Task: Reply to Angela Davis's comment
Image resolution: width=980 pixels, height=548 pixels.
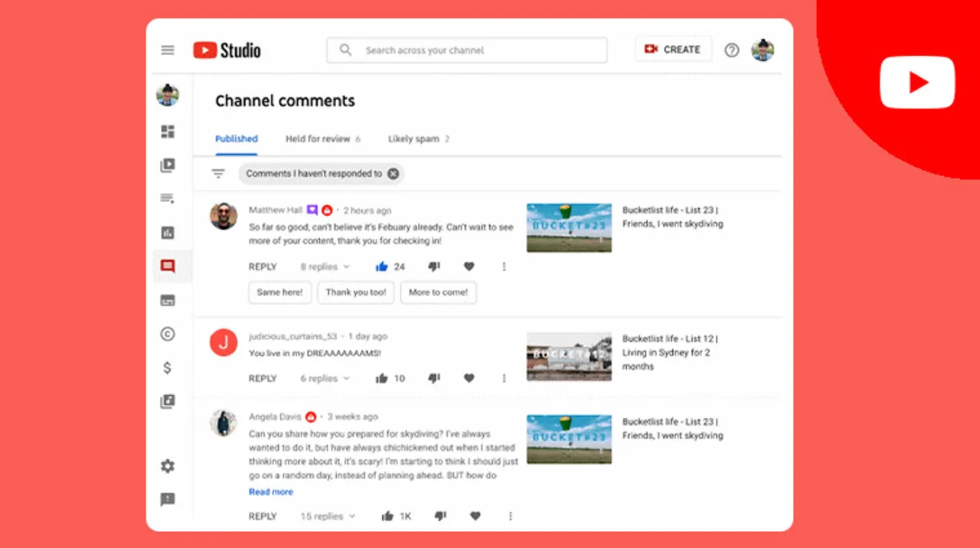Action: click(263, 516)
